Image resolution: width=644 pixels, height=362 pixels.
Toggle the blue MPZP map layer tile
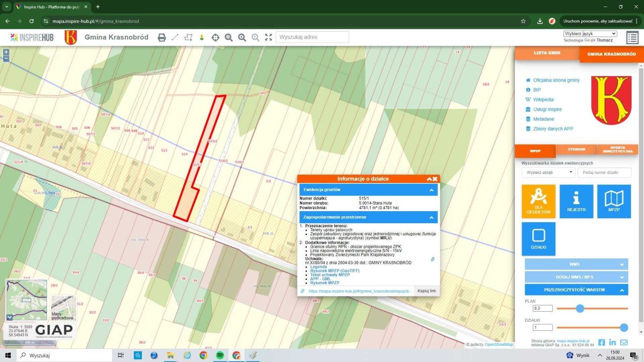614,201
